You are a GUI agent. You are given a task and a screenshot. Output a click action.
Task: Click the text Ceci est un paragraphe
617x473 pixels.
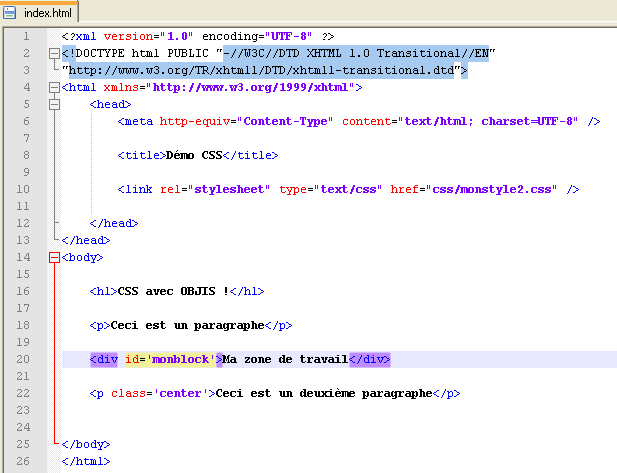click(x=186, y=325)
